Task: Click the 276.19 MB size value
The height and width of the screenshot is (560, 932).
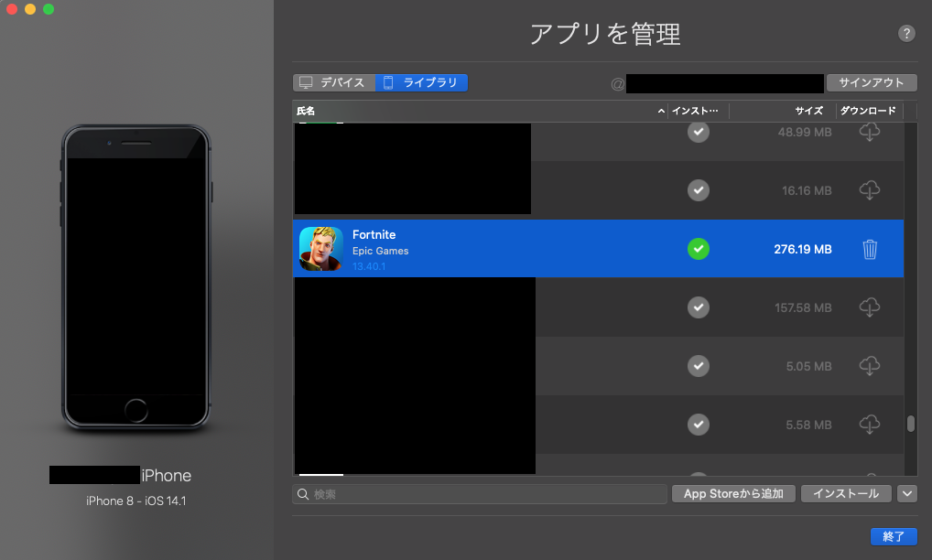Action: (802, 250)
